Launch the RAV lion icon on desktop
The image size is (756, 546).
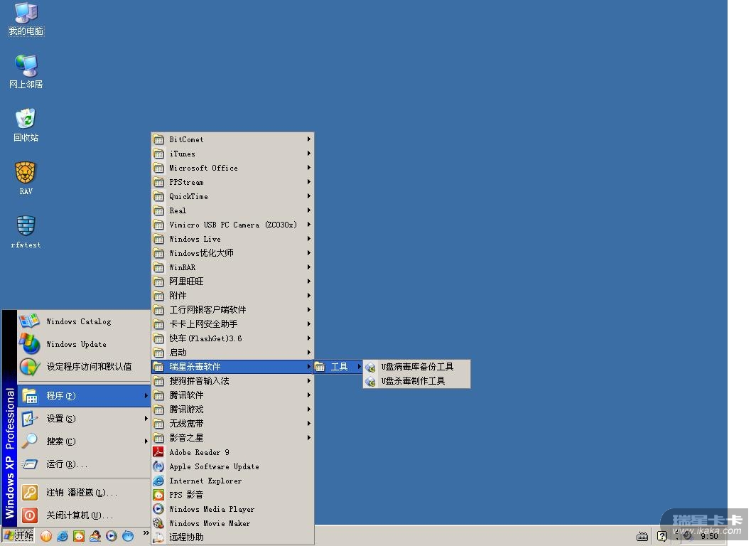pos(26,178)
